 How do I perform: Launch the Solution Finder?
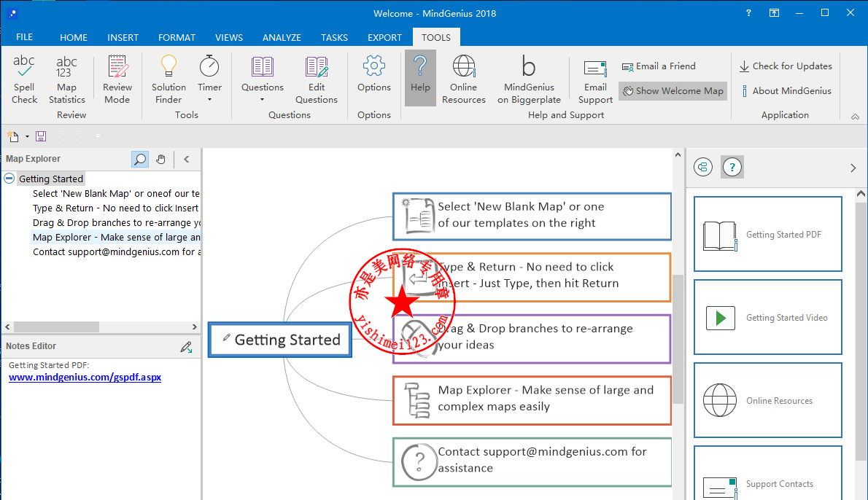coord(168,79)
